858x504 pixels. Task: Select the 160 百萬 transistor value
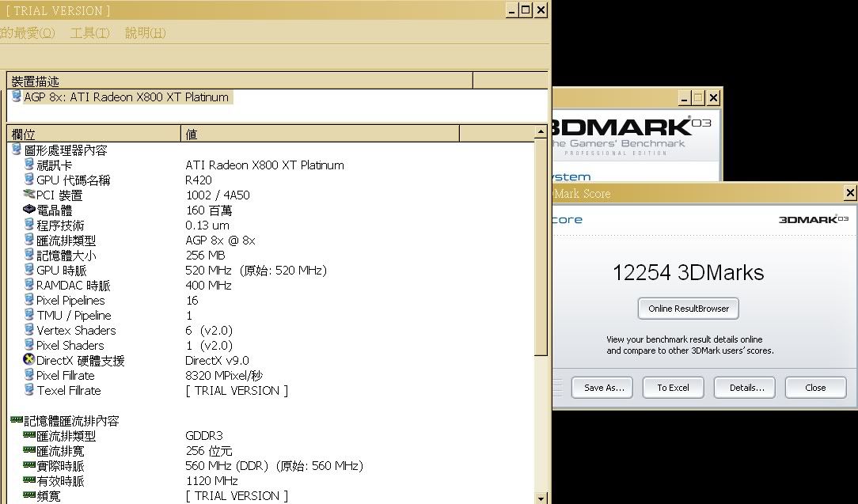tap(209, 210)
